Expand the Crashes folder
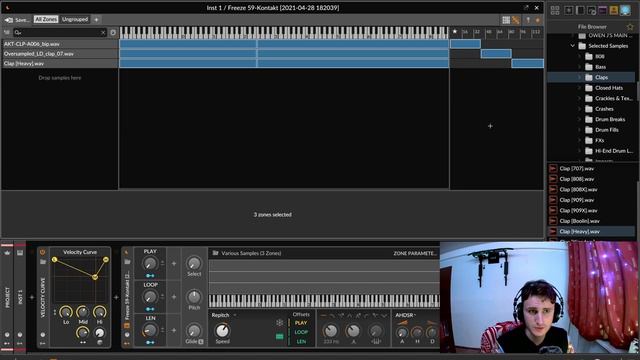Screen dimensions: 640x360 tap(579, 109)
